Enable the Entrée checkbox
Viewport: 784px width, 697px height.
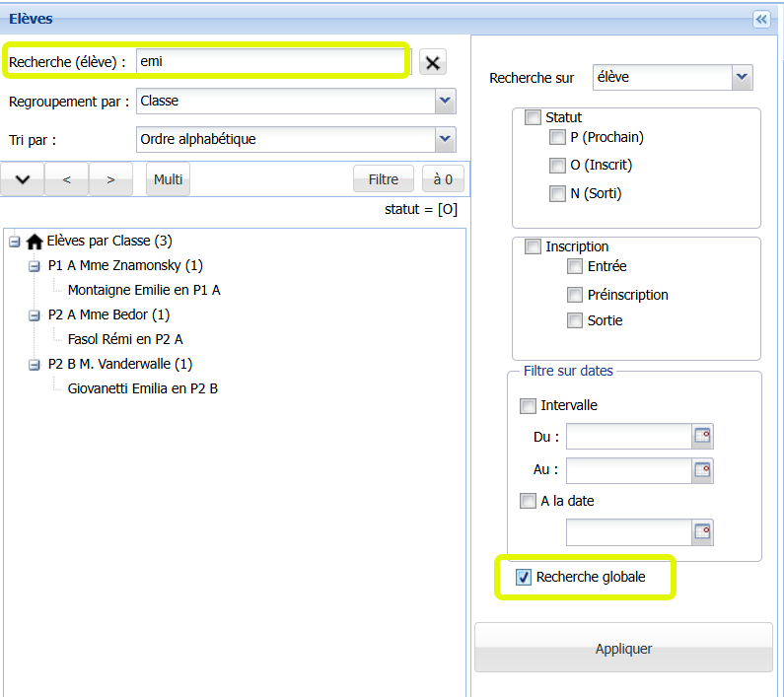[x=575, y=266]
